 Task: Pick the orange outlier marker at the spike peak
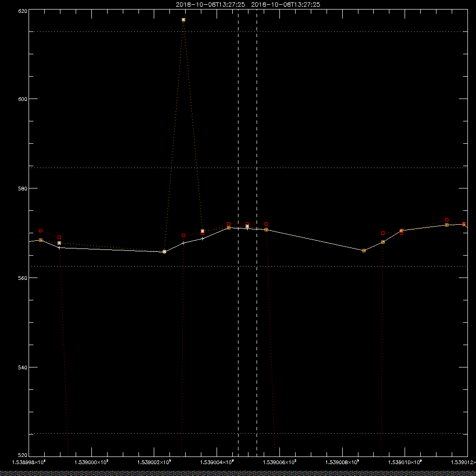coord(183,20)
